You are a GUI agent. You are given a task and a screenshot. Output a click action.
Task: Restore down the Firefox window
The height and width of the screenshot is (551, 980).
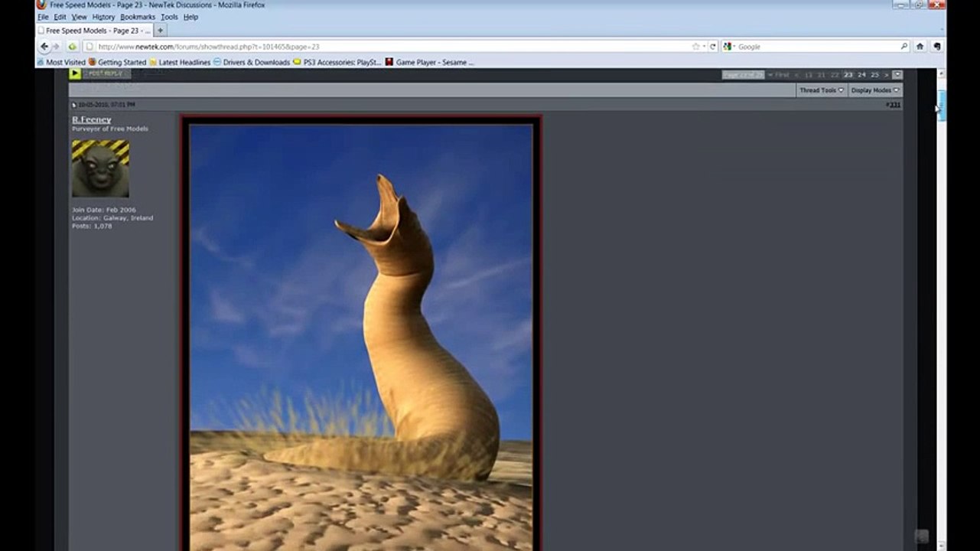[919, 5]
